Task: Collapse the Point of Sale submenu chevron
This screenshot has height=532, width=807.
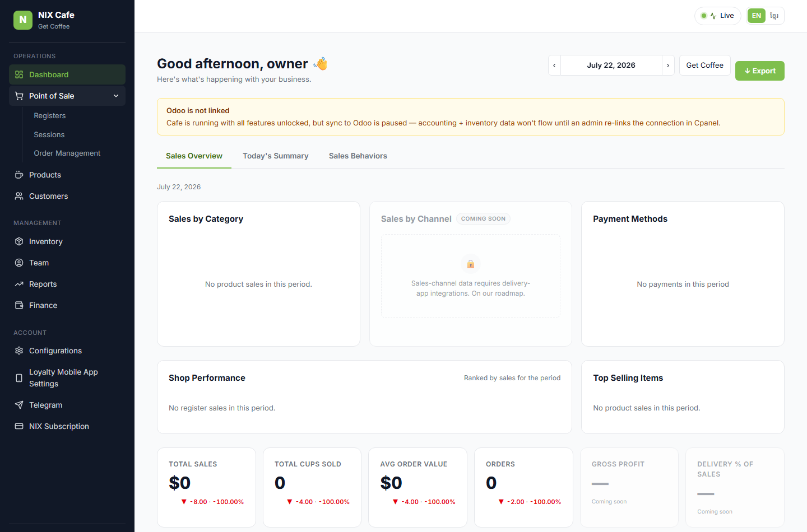Action: tap(116, 96)
